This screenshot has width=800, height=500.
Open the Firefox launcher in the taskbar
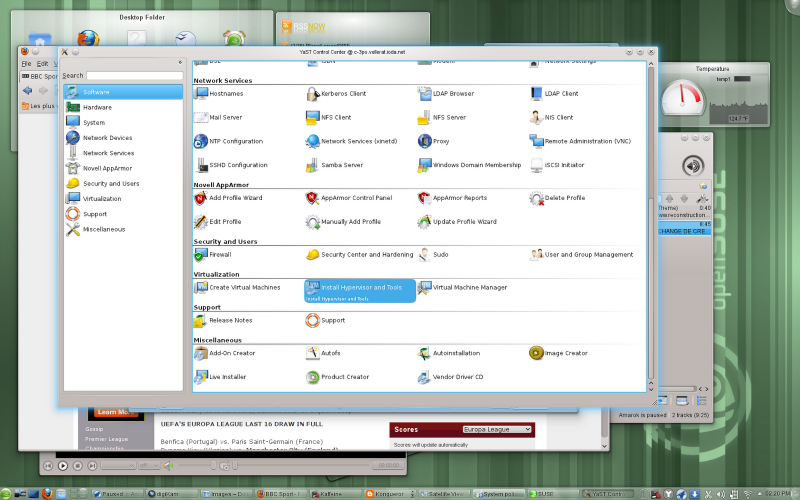[x=47, y=493]
